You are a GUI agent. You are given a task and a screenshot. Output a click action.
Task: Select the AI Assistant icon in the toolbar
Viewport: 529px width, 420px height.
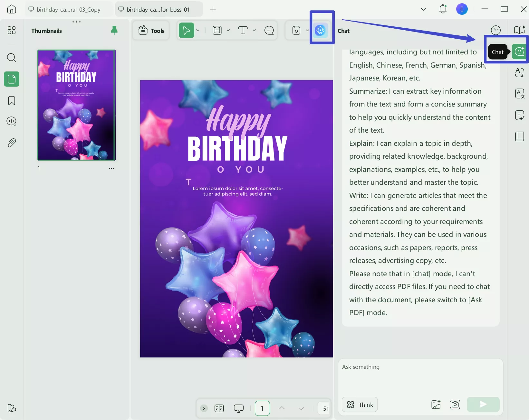click(x=321, y=30)
